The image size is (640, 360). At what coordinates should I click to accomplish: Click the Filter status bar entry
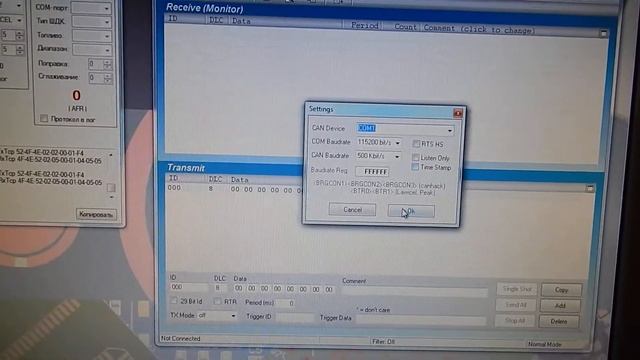coord(383,341)
